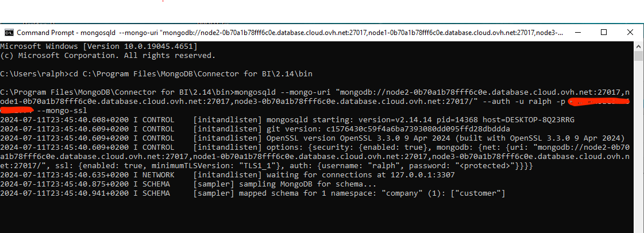Click the --mongo-ssl flag text
The height and width of the screenshot is (233, 644).
point(61,110)
